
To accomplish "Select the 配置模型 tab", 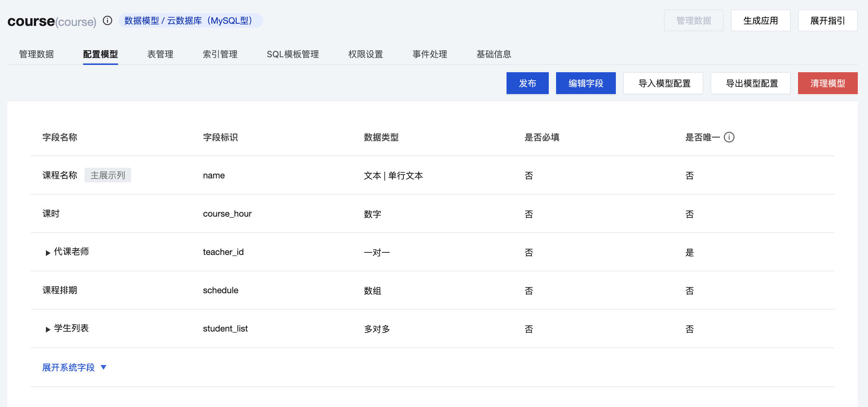I will (101, 54).
